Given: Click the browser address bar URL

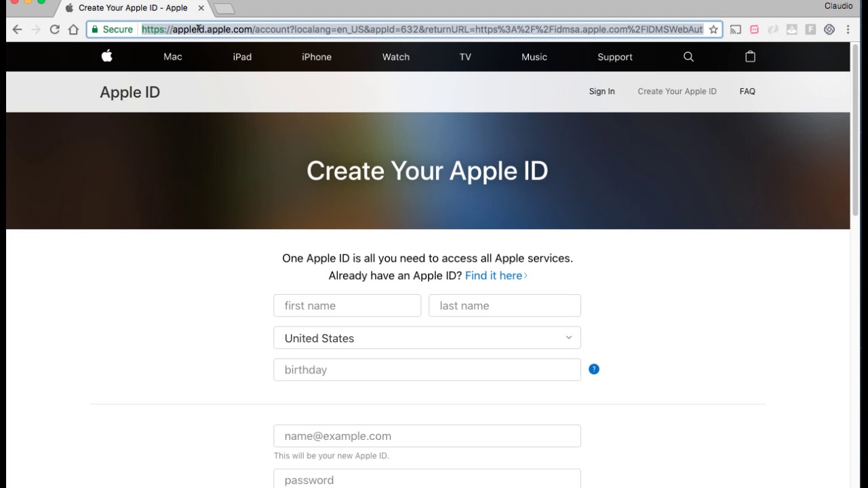Looking at the screenshot, I should 422,29.
